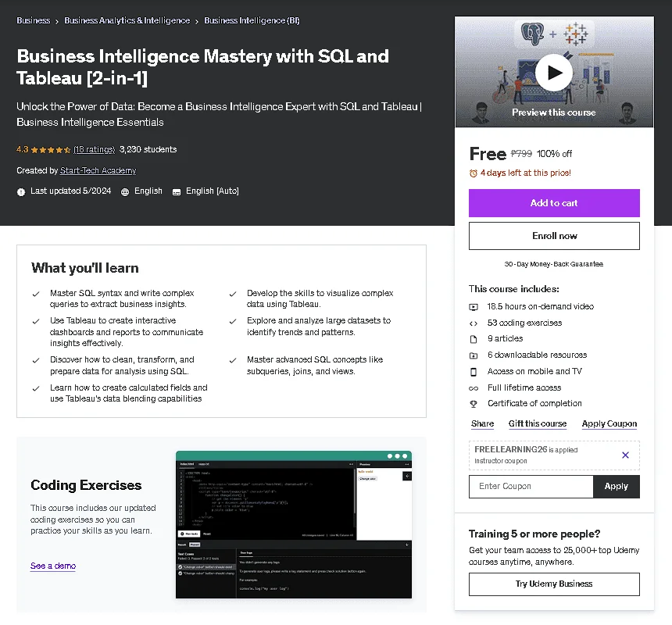Open Business Analytics & Intelligence breadcrumb
This screenshot has height=625, width=672.
127,20
